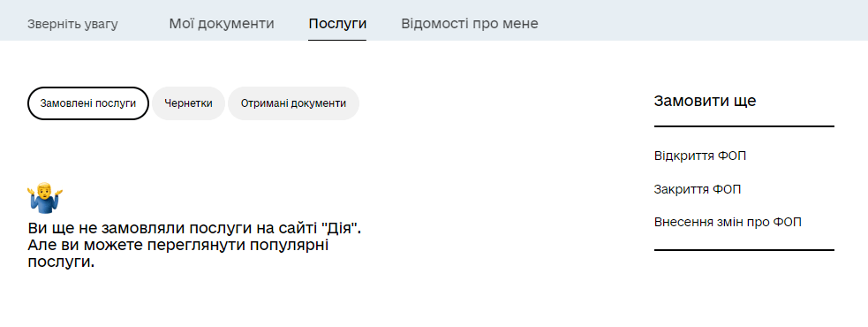Follow the Внесення змін про ФОП link

(x=728, y=222)
